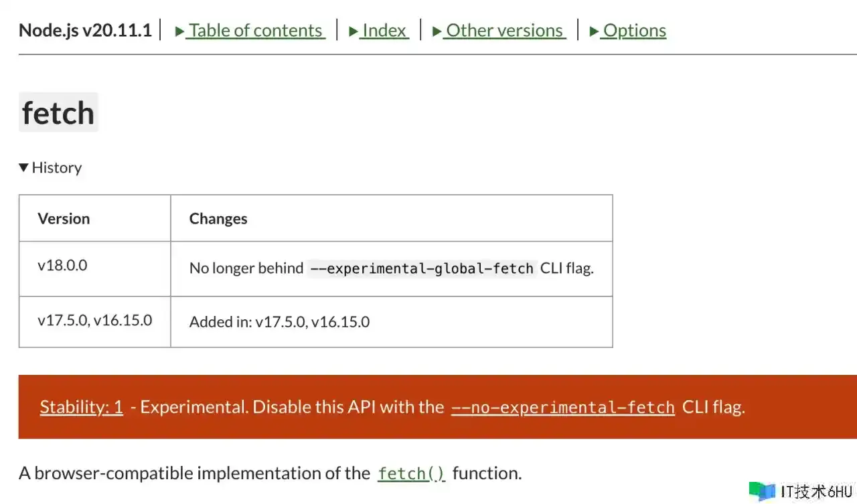Click the Version column header

(x=95, y=218)
